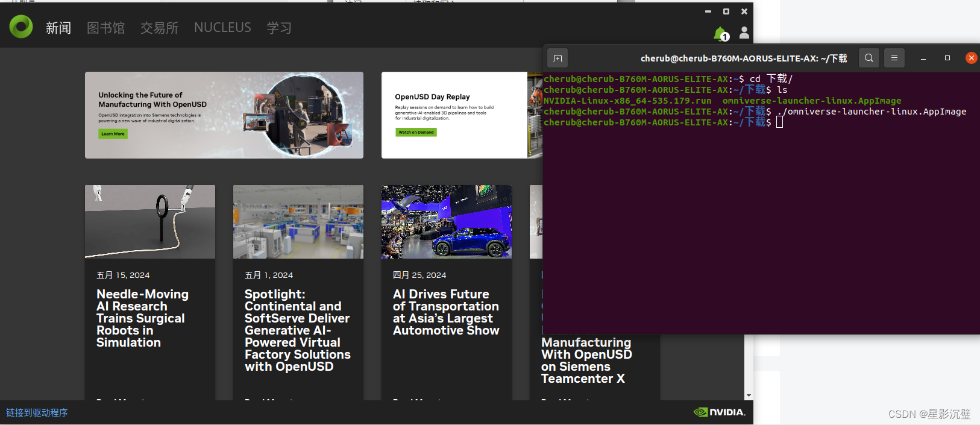
Task: Click the terminal search icon
Action: click(x=868, y=58)
